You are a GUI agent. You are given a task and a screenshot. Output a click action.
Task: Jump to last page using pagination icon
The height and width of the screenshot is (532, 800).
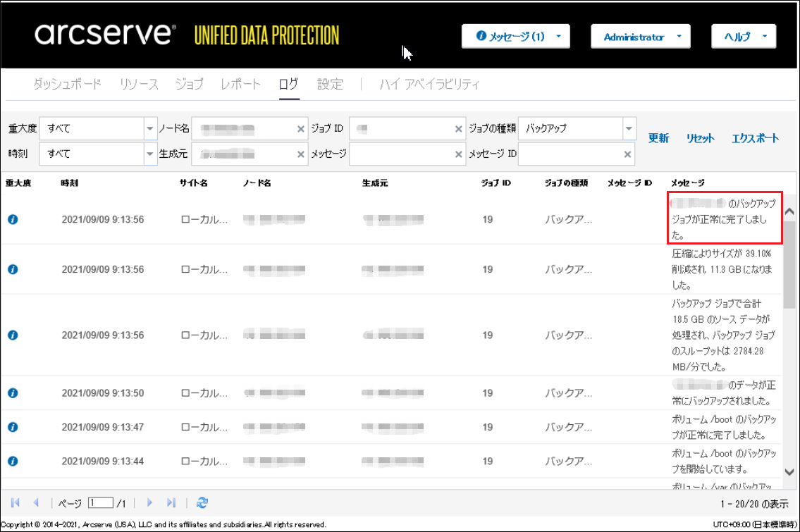(x=171, y=502)
